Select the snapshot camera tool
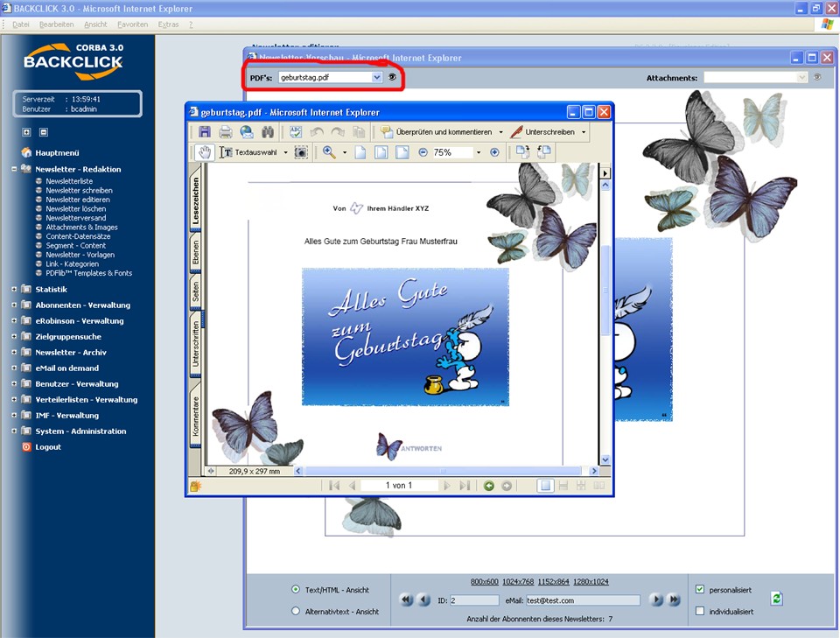This screenshot has height=638, width=840. click(301, 152)
